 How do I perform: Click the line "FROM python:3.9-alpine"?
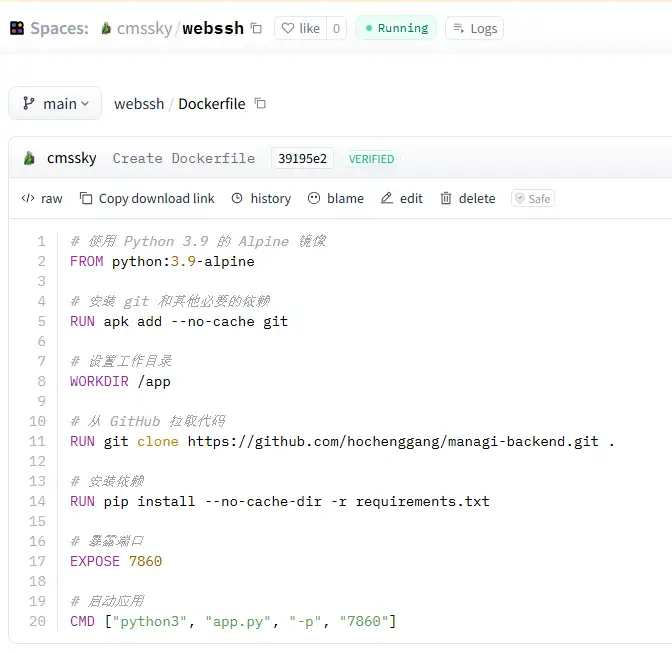[x=162, y=261]
